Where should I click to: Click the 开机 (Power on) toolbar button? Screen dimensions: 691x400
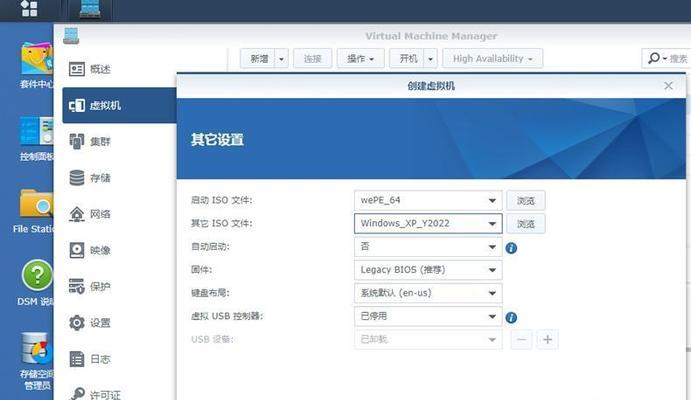pyautogui.click(x=408, y=59)
